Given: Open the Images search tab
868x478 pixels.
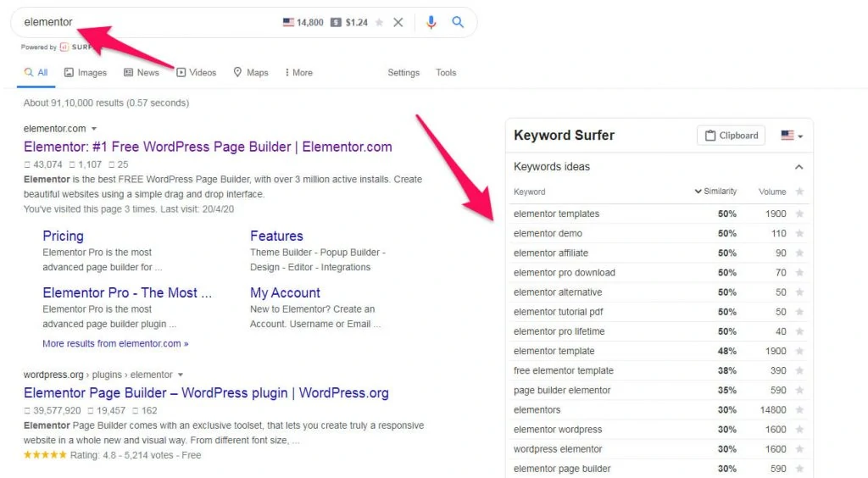Looking at the screenshot, I should [x=86, y=73].
